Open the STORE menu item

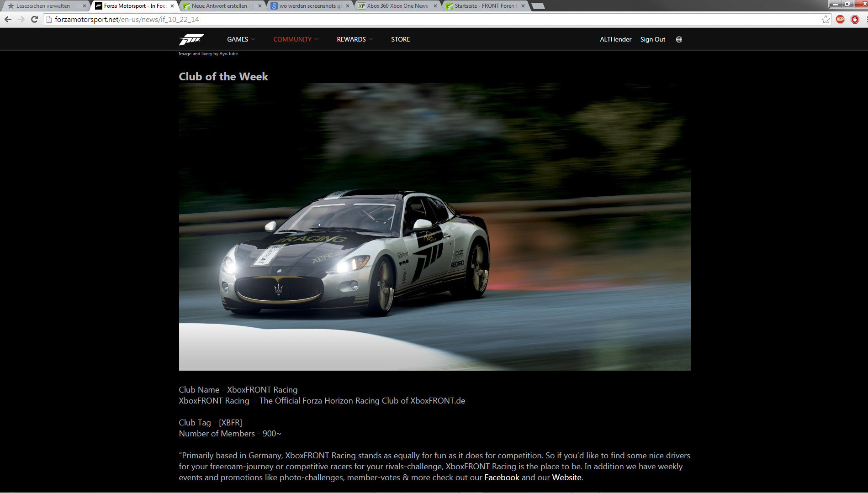coord(400,40)
